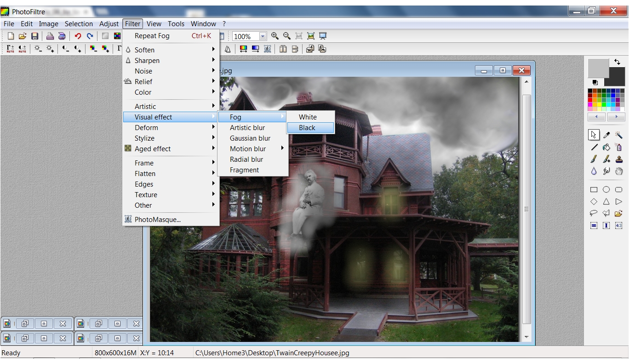Viewport: 629px width, 364px height.
Task: Select the Fill paint bucket tool
Action: [x=606, y=147]
